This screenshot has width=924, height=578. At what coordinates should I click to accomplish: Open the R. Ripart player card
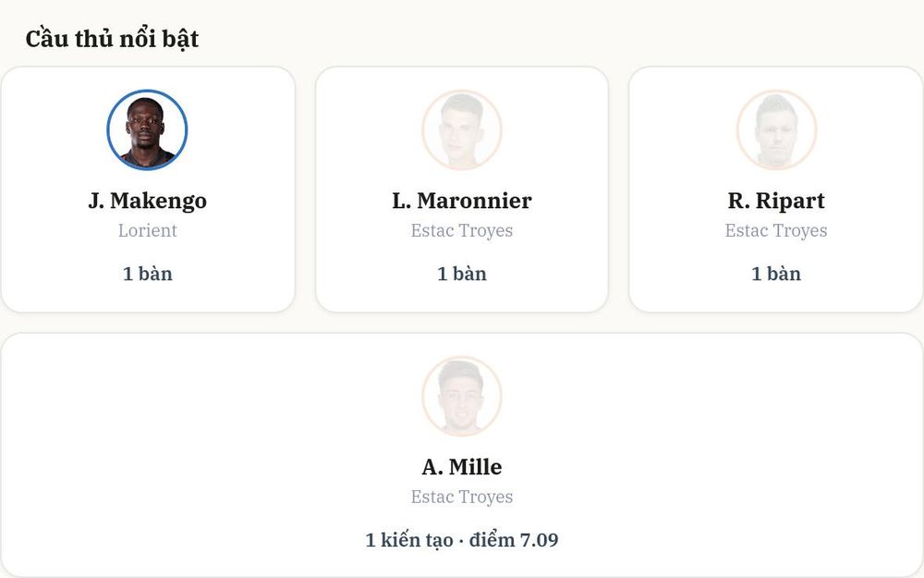coord(776,190)
